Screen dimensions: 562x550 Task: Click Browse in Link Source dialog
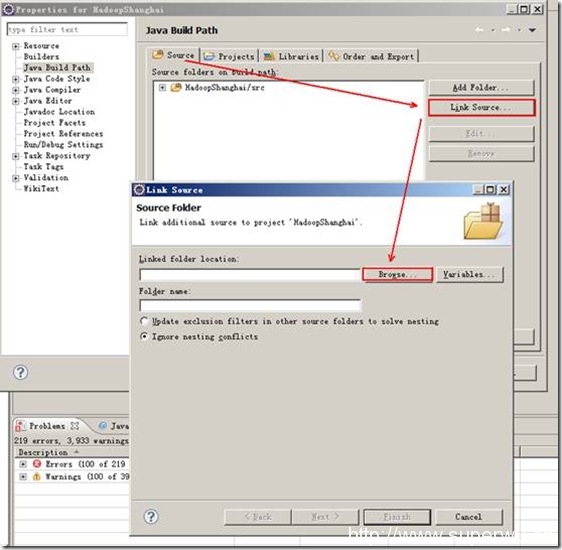397,274
